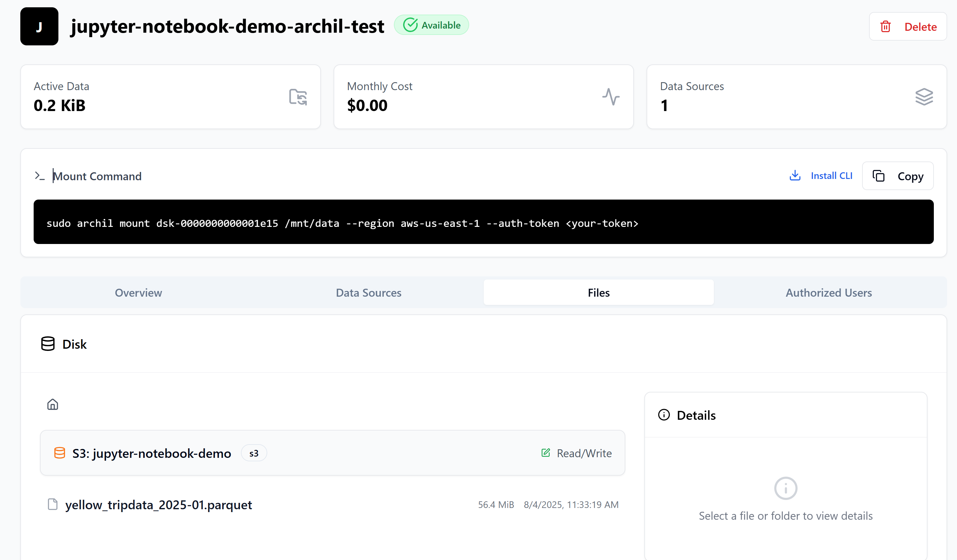This screenshot has height=560, width=957.
Task: Click the Monthly Cost activity pulse icon
Action: (x=611, y=97)
